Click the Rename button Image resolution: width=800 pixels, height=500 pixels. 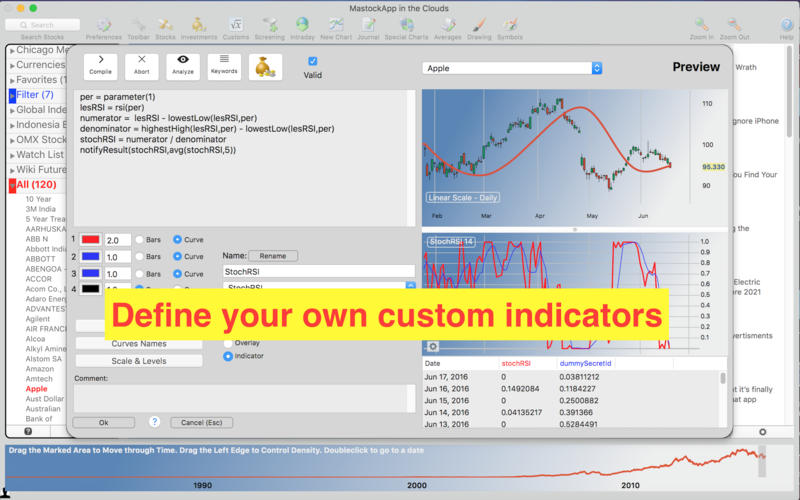tap(273, 256)
